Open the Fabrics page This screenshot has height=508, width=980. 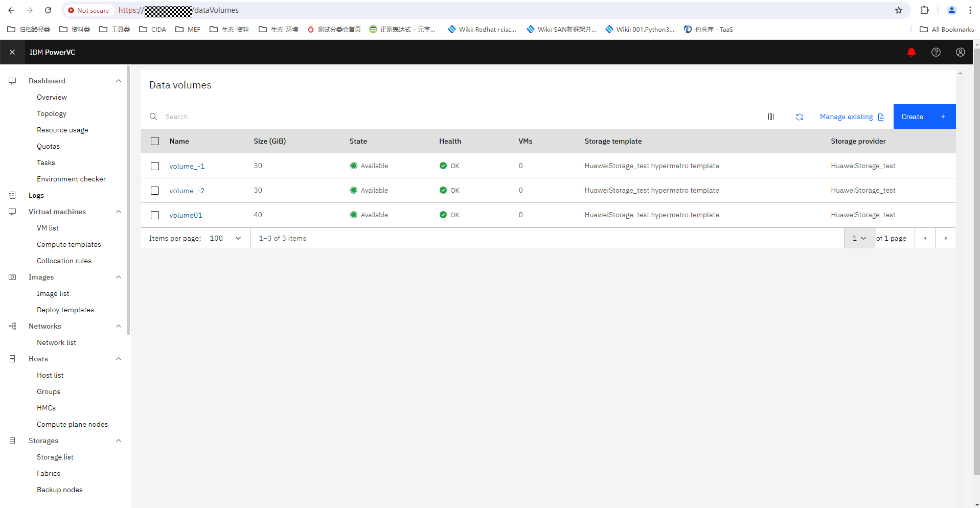click(49, 473)
